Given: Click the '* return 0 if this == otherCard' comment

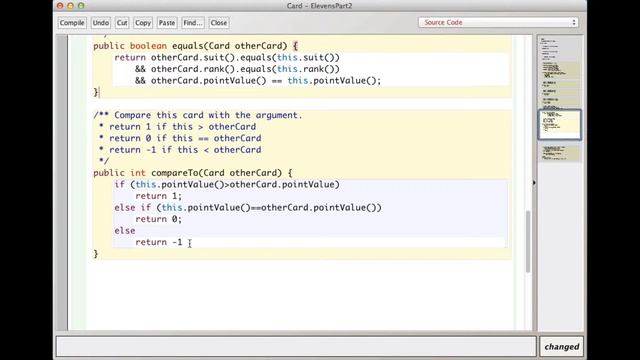Looking at the screenshot, I should (180, 138).
